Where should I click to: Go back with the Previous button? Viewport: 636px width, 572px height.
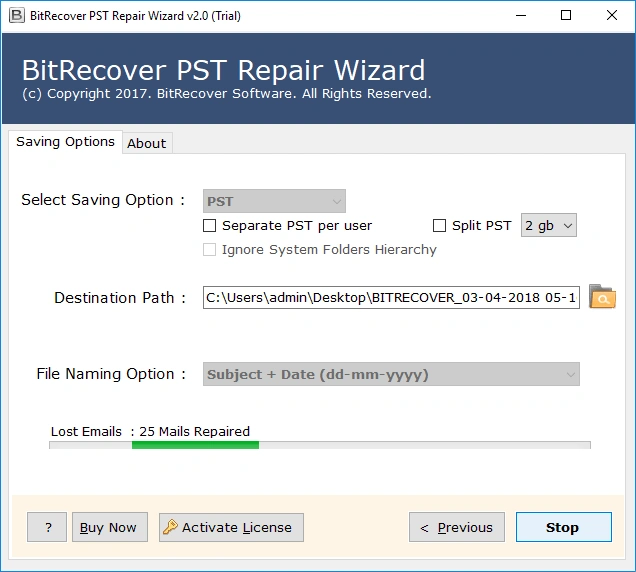[456, 527]
